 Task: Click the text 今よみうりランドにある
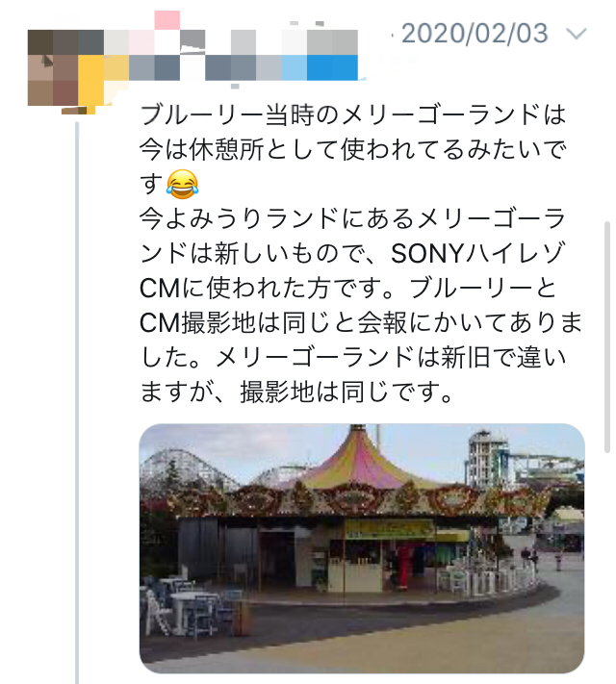pyautogui.click(x=276, y=218)
